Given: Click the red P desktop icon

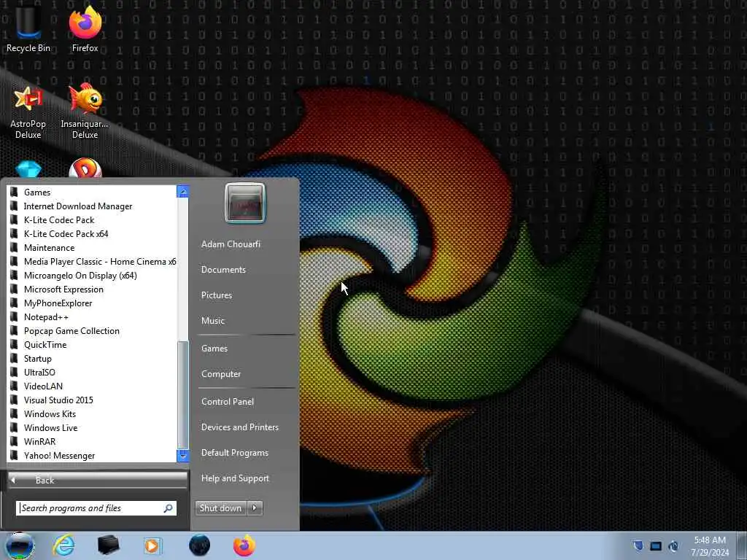Looking at the screenshot, I should coord(85,168).
